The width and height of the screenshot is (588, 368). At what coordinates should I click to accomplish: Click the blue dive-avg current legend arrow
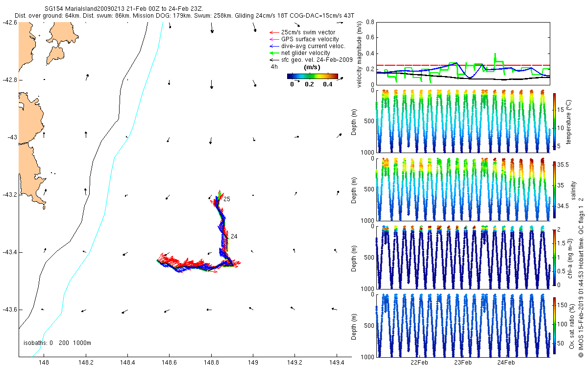pyautogui.click(x=273, y=46)
